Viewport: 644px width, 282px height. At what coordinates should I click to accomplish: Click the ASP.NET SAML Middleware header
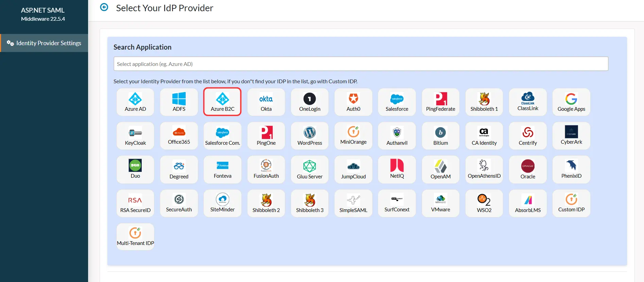tap(43, 14)
